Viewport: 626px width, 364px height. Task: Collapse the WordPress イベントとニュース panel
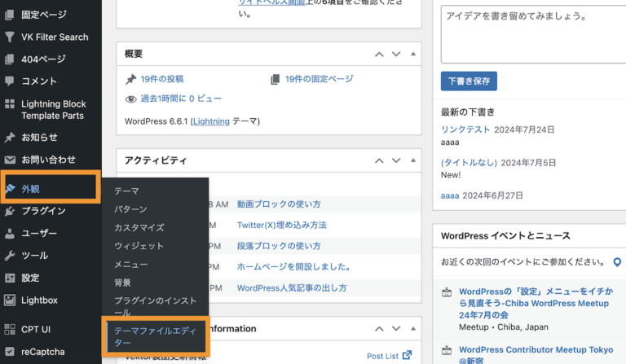pos(617,235)
